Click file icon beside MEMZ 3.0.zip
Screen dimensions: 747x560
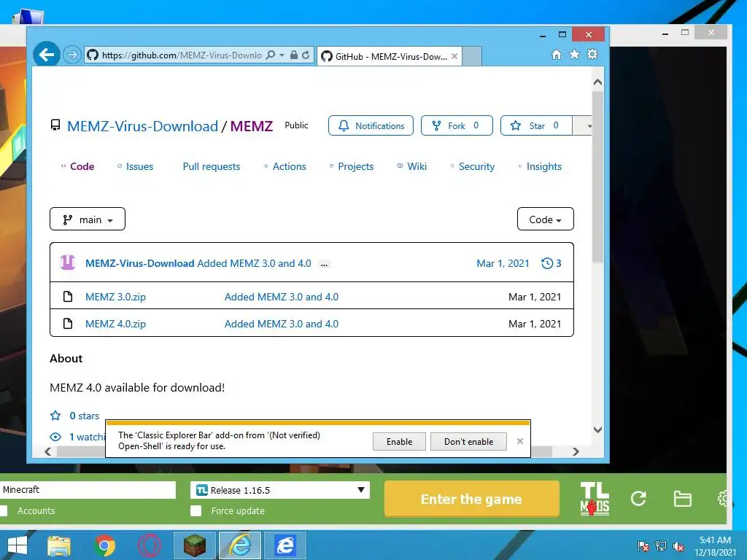click(68, 297)
